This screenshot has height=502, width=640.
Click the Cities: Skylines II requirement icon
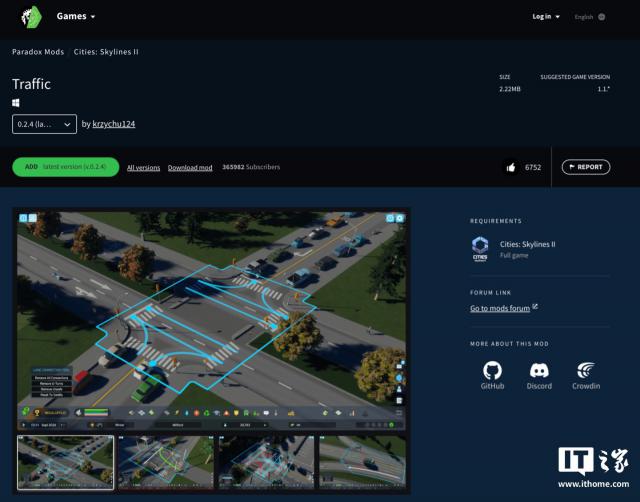tap(480, 247)
